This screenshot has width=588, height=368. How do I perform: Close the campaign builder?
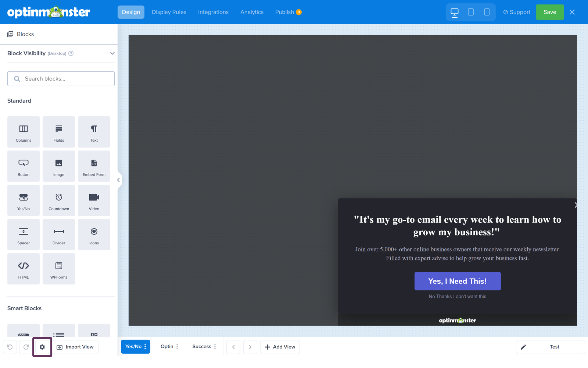572,12
